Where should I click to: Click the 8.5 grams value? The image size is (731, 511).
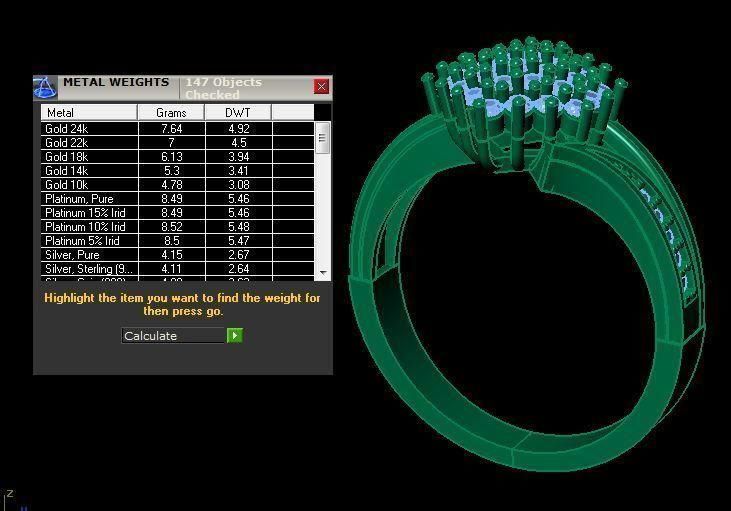pyautogui.click(x=172, y=241)
